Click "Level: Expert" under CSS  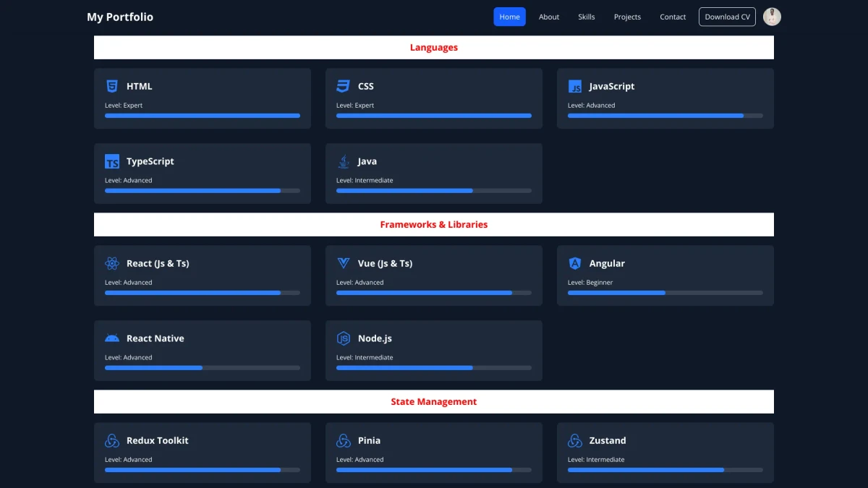[x=355, y=106]
